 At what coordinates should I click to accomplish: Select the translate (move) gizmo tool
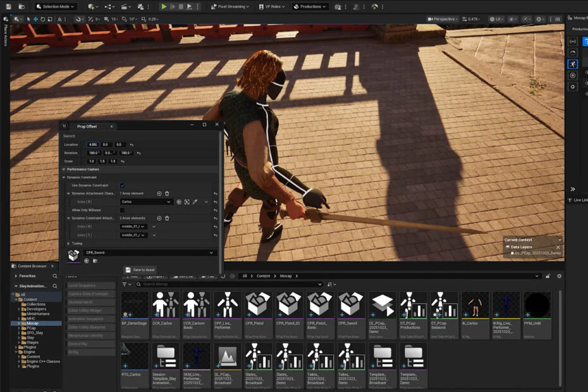(x=35, y=19)
